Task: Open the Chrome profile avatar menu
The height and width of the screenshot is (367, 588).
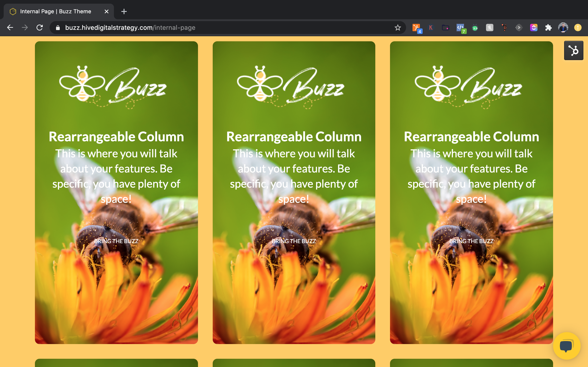Action: [x=563, y=28]
